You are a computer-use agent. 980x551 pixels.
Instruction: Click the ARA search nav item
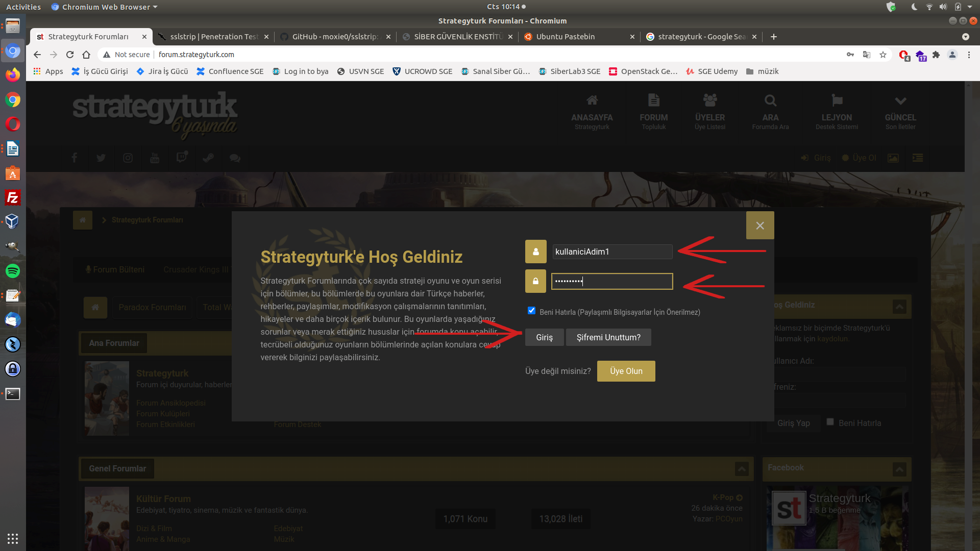(770, 112)
